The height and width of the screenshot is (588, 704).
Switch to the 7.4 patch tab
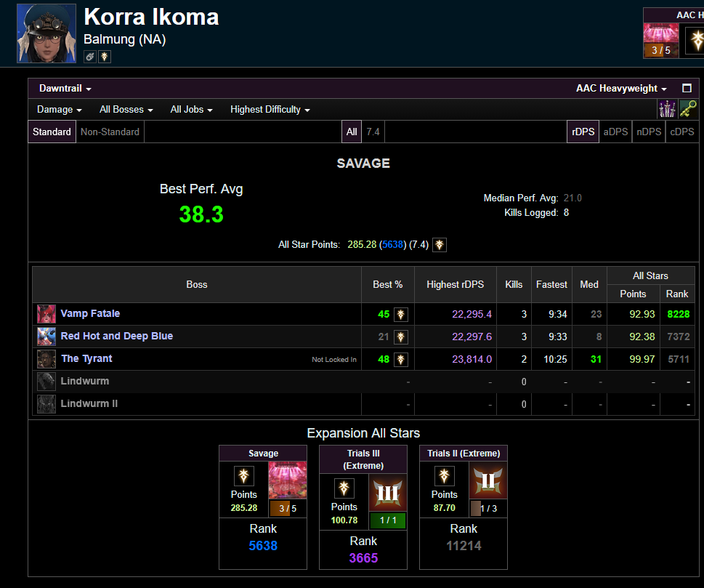(x=373, y=132)
